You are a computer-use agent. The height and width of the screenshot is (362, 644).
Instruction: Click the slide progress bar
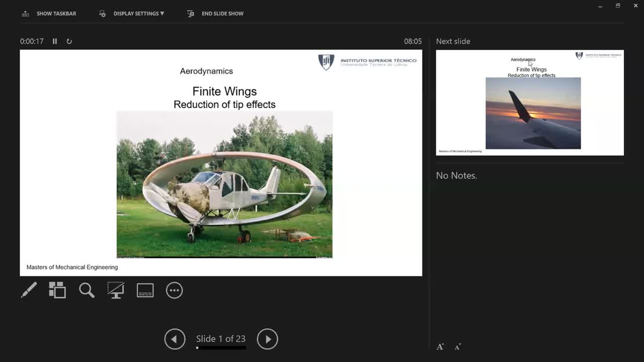tap(221, 347)
